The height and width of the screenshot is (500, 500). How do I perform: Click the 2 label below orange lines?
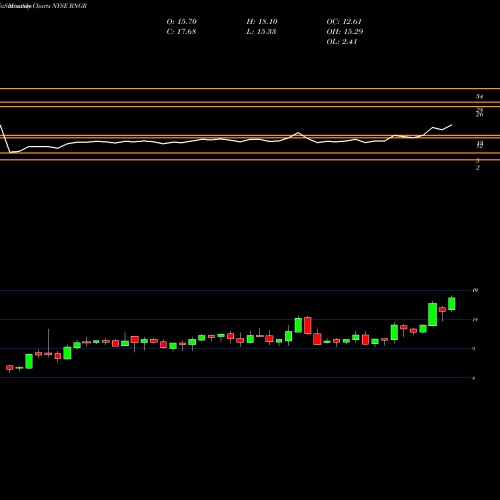478,168
